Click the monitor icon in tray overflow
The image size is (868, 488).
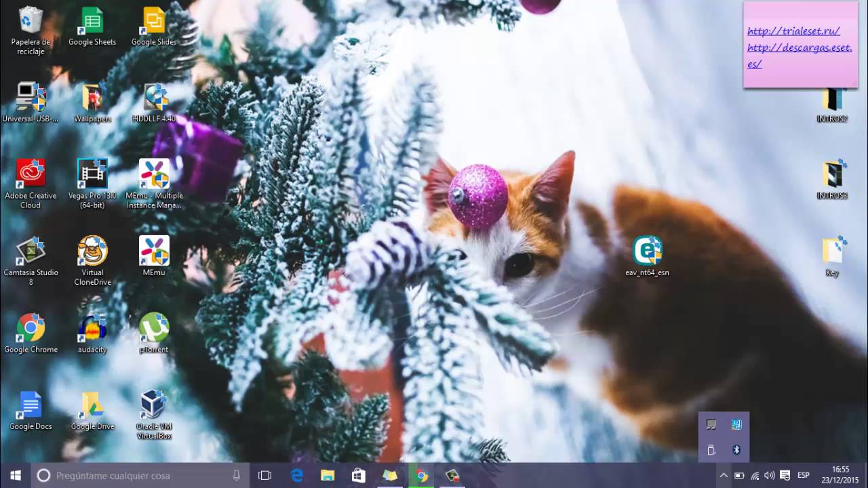point(711,424)
